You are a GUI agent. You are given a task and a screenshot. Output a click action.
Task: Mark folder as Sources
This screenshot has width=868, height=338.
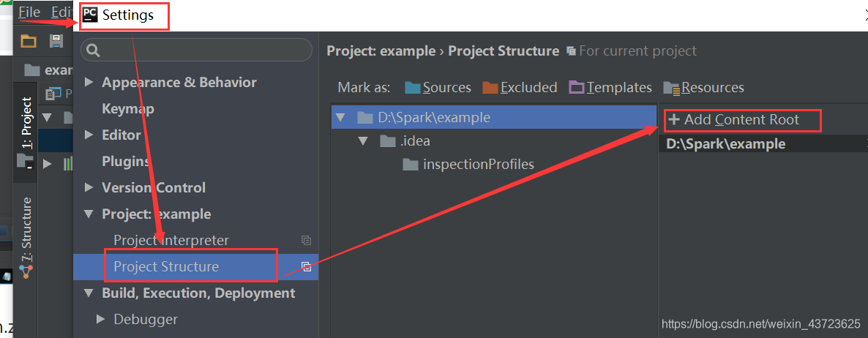click(438, 87)
